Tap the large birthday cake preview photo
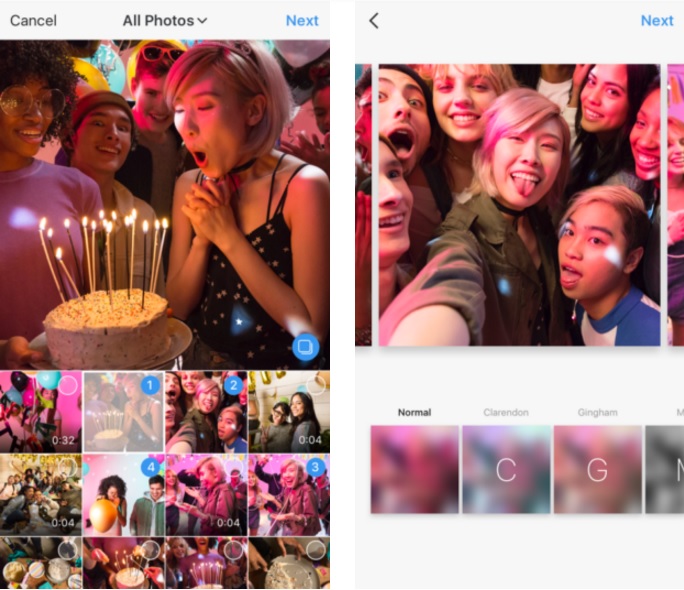 coord(165,205)
